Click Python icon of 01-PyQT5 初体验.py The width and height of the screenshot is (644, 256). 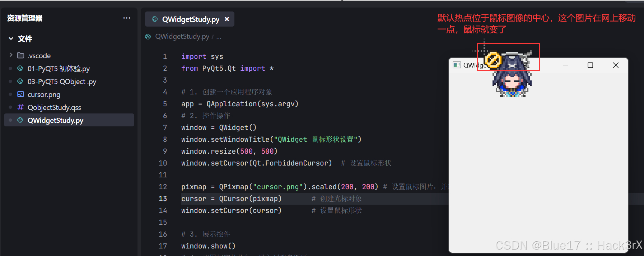[x=20, y=68]
